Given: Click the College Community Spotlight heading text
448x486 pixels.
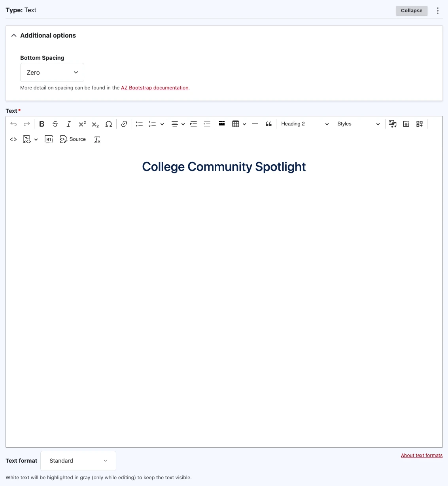Looking at the screenshot, I should 224,167.
